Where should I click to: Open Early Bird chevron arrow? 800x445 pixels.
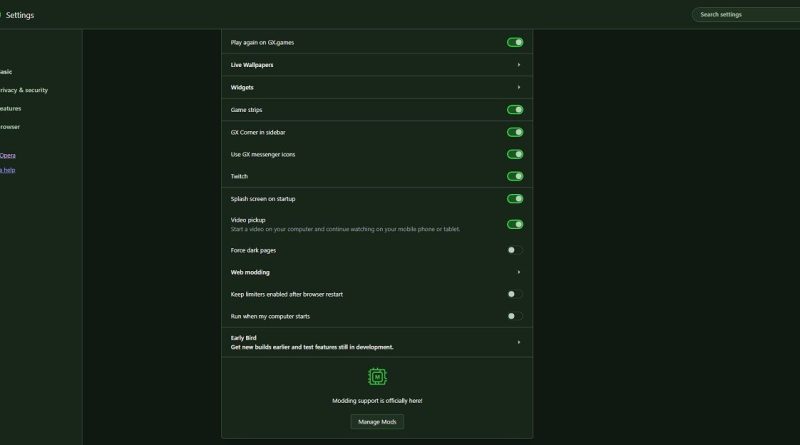pyautogui.click(x=519, y=342)
